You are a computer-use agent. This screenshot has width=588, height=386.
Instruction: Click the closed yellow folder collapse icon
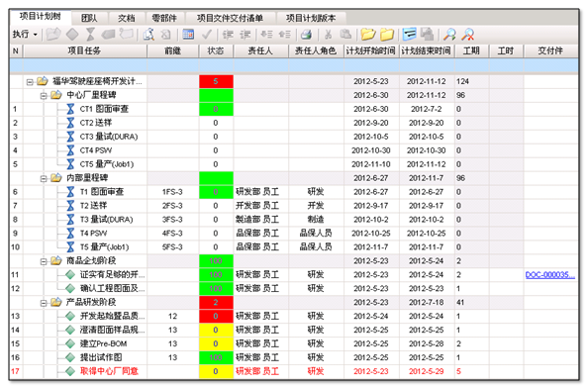click(x=387, y=35)
